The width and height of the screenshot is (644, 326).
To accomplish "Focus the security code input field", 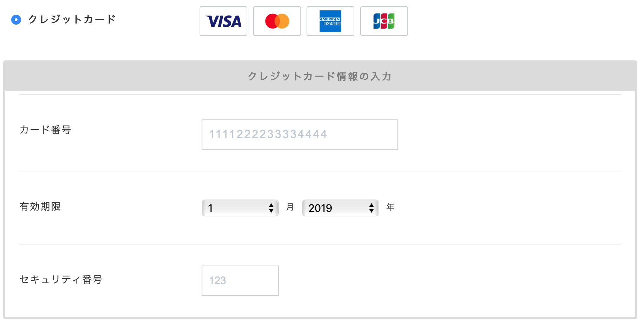I will click(240, 281).
